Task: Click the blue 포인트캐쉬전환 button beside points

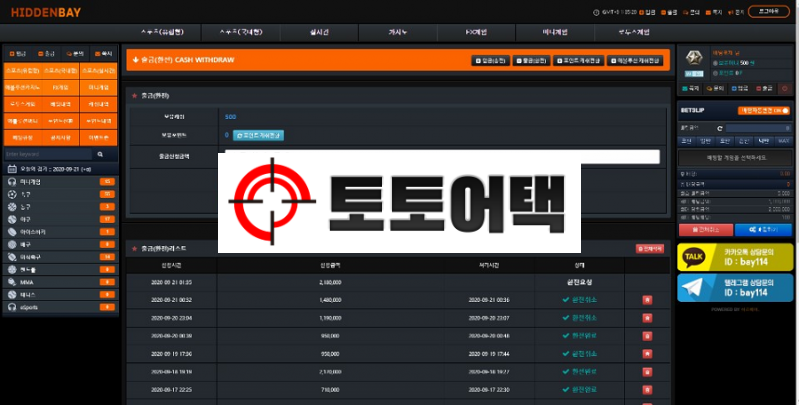Action: (x=258, y=136)
